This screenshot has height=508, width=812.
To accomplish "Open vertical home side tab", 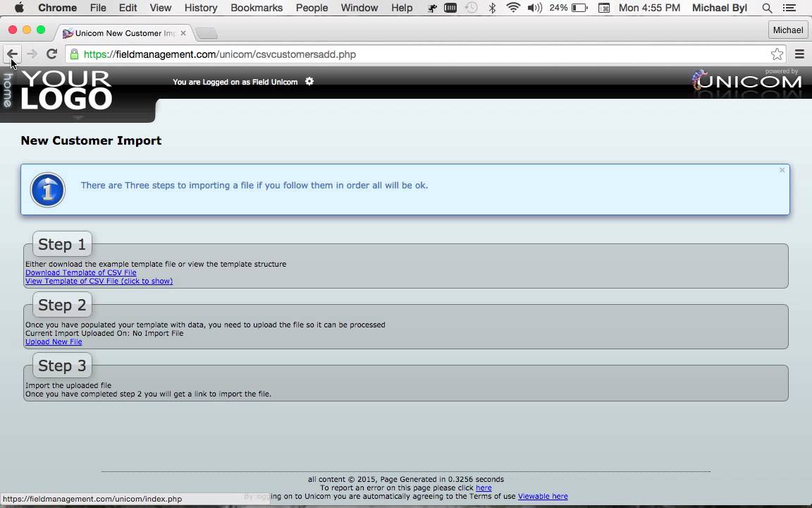I will coord(7,90).
